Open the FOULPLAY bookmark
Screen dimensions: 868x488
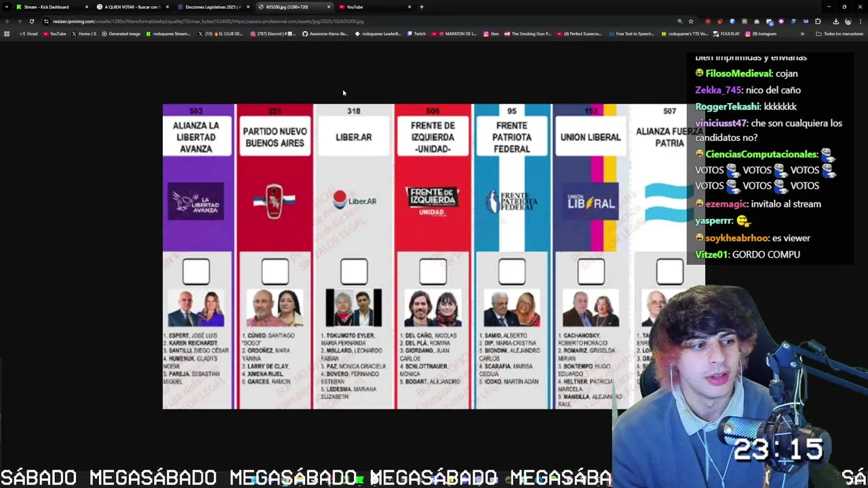(x=727, y=34)
